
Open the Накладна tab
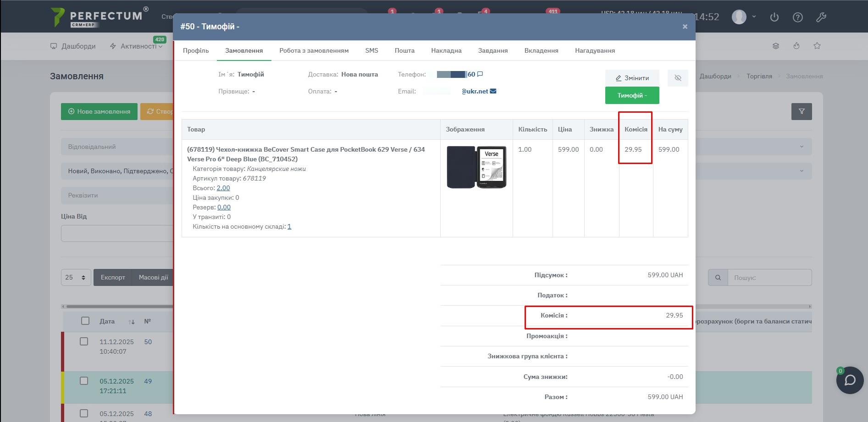click(446, 50)
